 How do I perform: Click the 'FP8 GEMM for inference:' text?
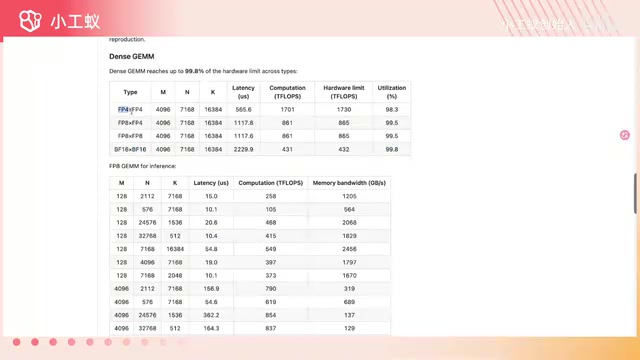pyautogui.click(x=142, y=166)
